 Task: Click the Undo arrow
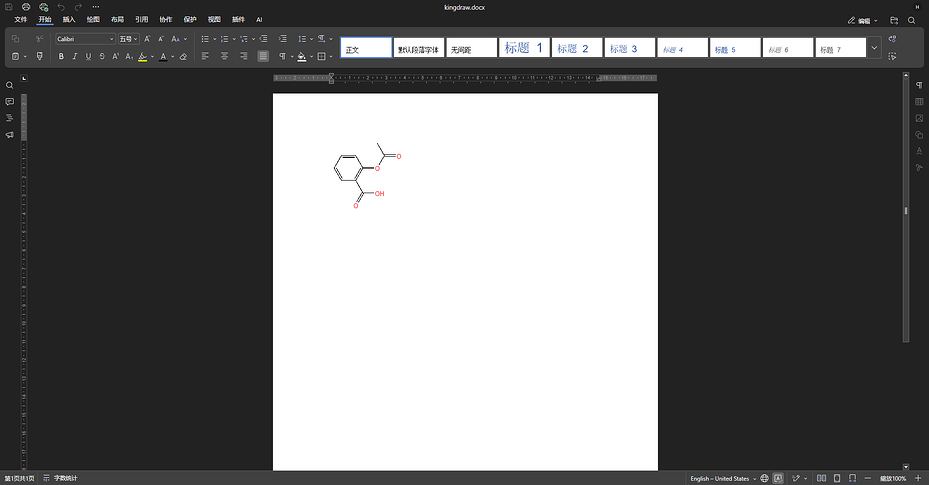[x=61, y=7]
